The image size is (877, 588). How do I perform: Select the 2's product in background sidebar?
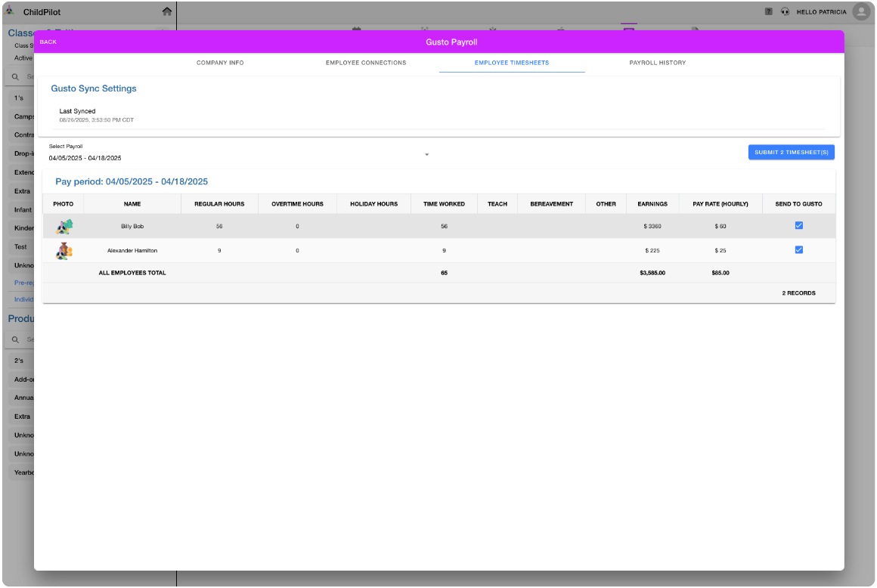point(19,361)
